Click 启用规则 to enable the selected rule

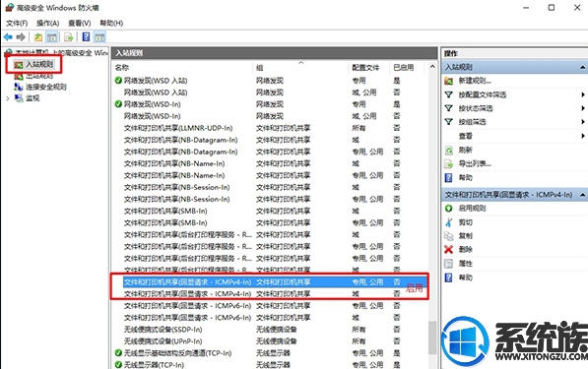click(472, 208)
